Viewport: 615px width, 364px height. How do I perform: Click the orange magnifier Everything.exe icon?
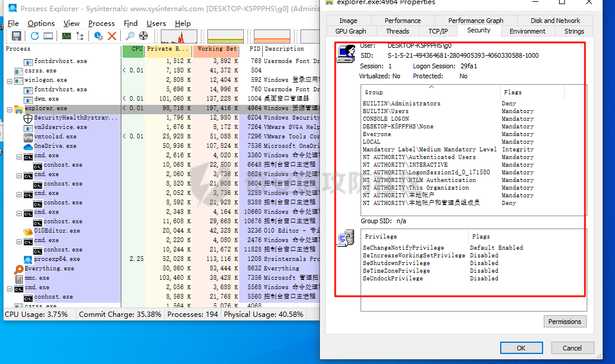tap(18, 269)
